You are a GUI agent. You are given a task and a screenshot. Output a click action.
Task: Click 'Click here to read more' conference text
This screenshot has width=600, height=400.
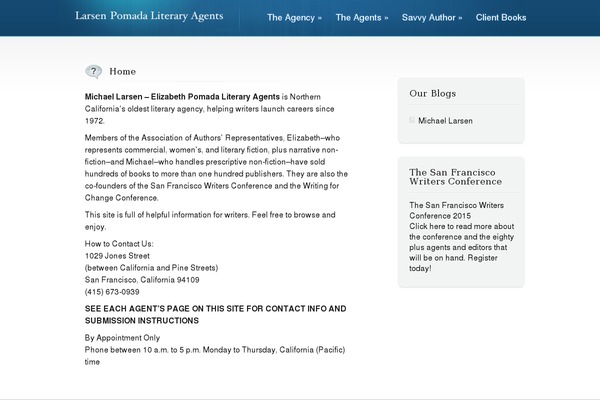click(461, 247)
